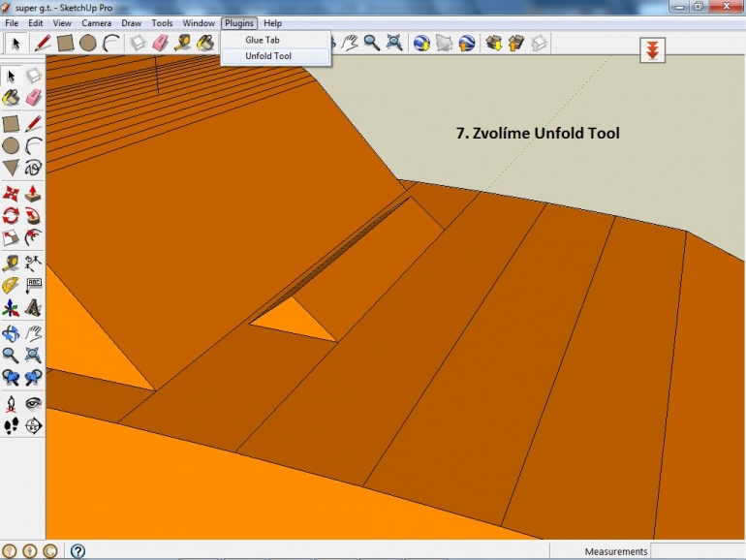
Task: Click Make Component in top toolbar
Action: tap(138, 44)
